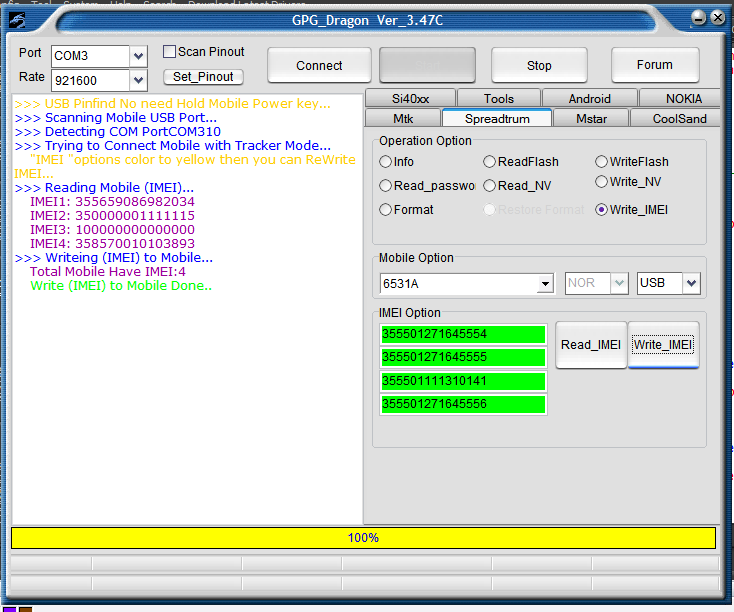Click log line 'IMEI1: 355659086982034'
The height and width of the screenshot is (612, 734).
point(112,202)
